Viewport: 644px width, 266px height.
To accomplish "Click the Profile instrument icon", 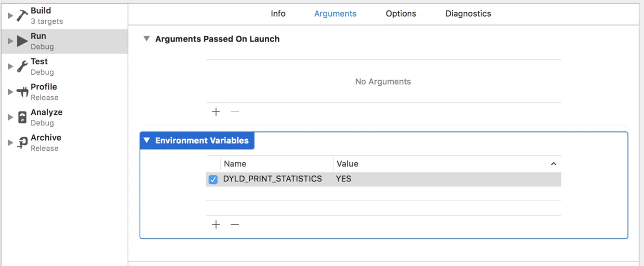I will click(x=22, y=92).
